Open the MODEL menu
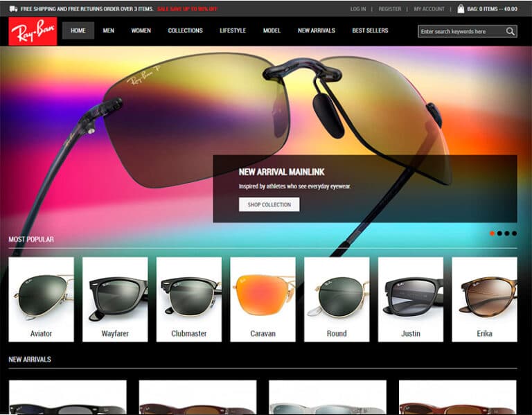The width and height of the screenshot is (532, 415). [x=272, y=30]
